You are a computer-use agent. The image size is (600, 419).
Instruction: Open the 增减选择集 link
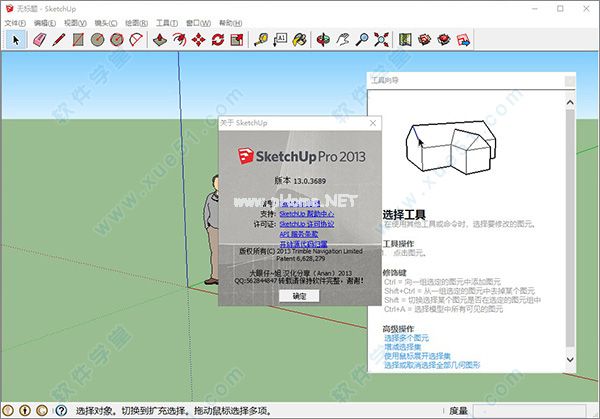pyautogui.click(x=402, y=347)
